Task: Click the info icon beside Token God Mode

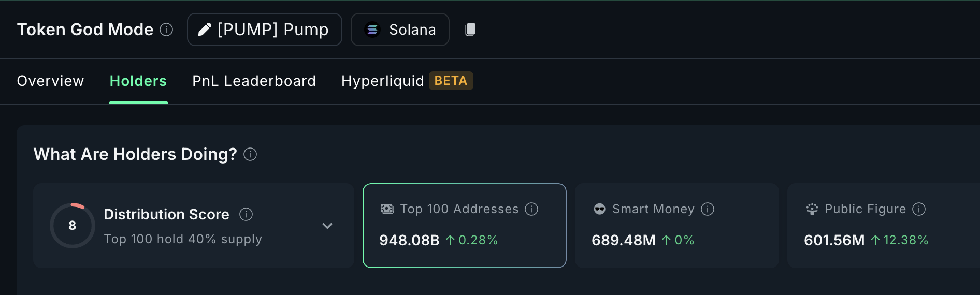Action: (x=166, y=30)
